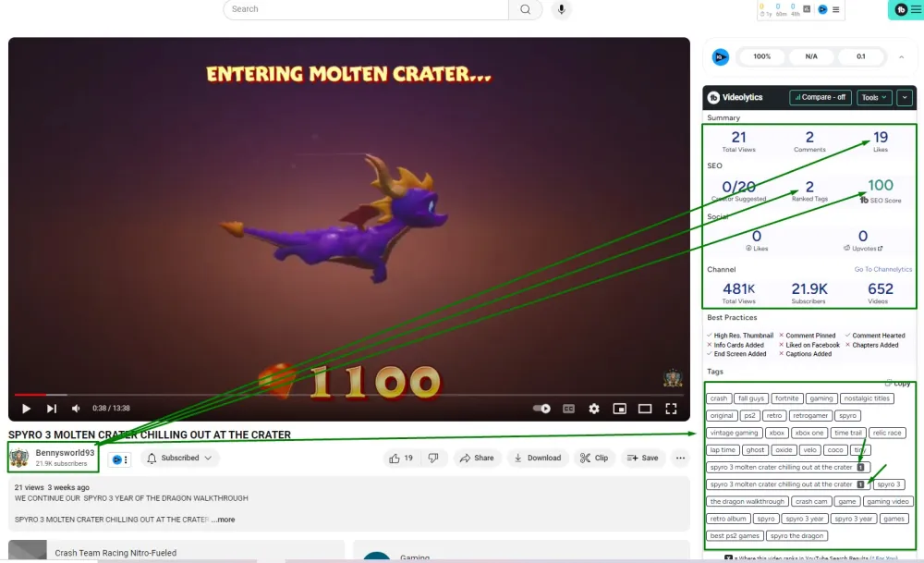The width and height of the screenshot is (924, 563).
Task: Click the 'High Res. Thumbnail' best practice item
Action: [740, 336]
